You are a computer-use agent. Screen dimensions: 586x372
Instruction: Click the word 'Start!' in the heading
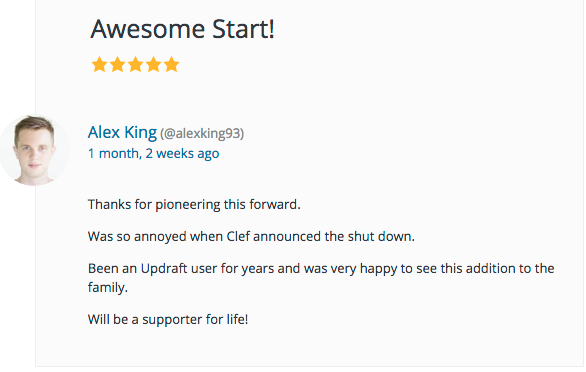243,29
